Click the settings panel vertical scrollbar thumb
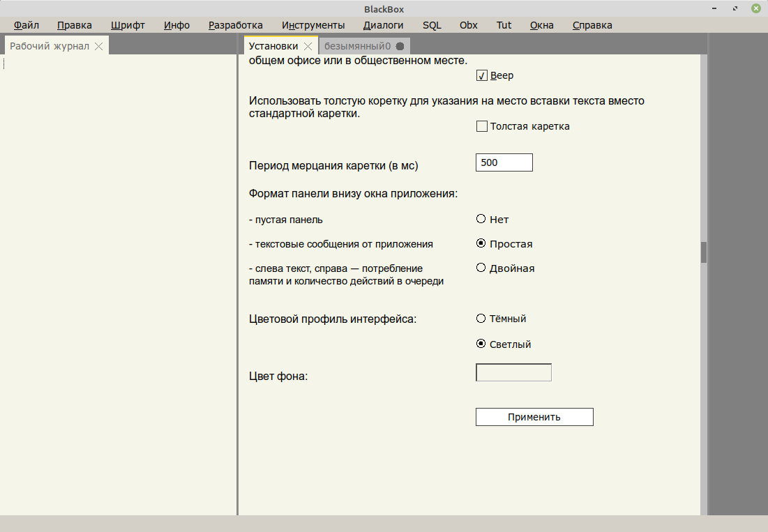 click(704, 252)
